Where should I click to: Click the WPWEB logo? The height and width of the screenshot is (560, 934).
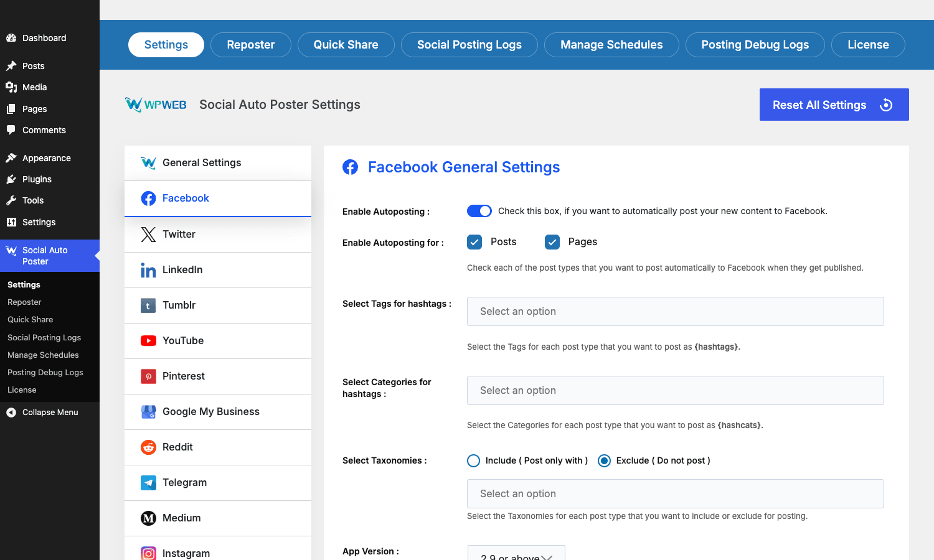point(156,105)
